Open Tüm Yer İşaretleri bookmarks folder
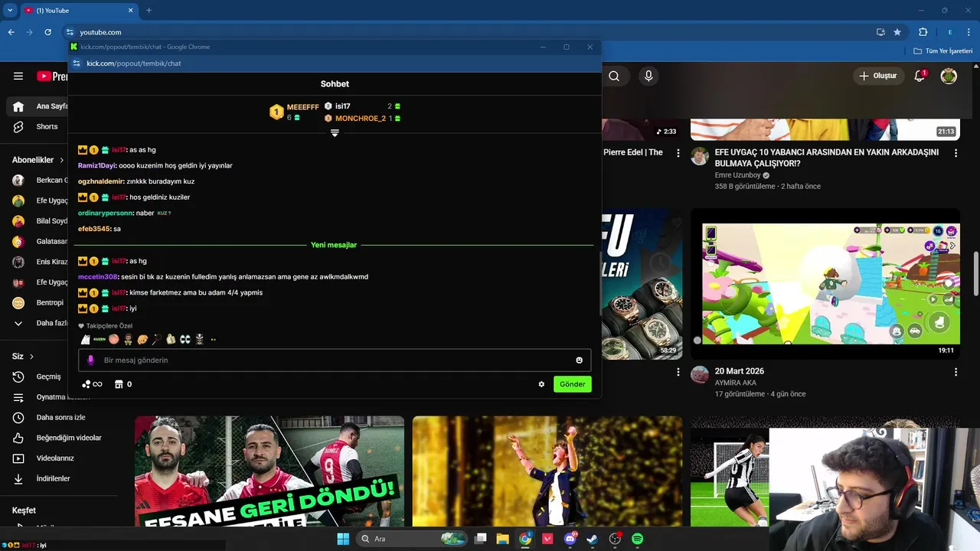 coord(943,51)
